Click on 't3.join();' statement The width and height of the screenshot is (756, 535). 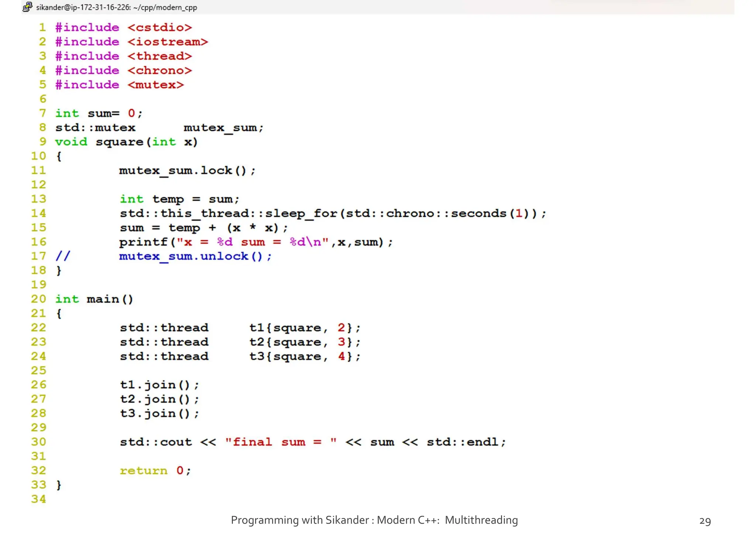[159, 414]
